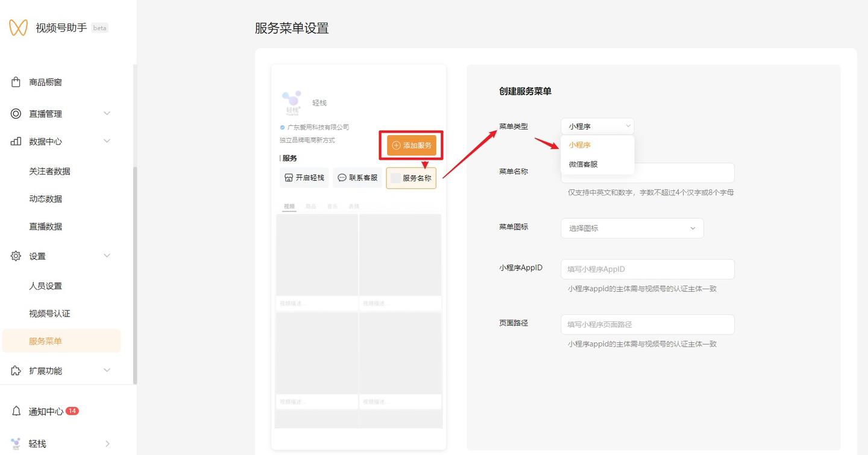Collapse the 设置 section chevron
The image size is (868, 455).
tap(107, 256)
